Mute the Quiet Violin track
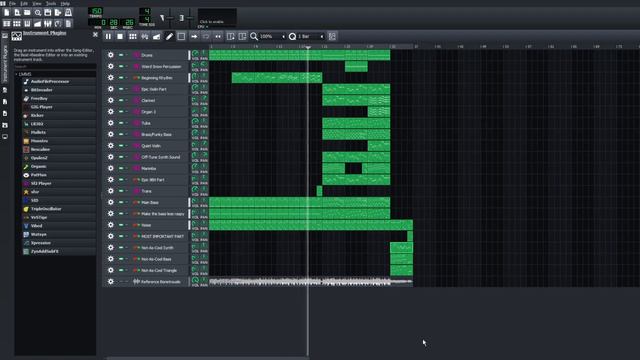 coord(121,145)
